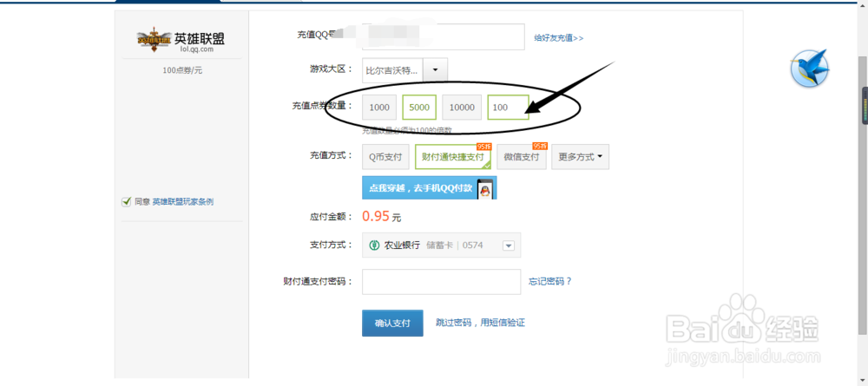
Task: Click 跳过密码，用短信验证 link
Action: click(x=481, y=323)
